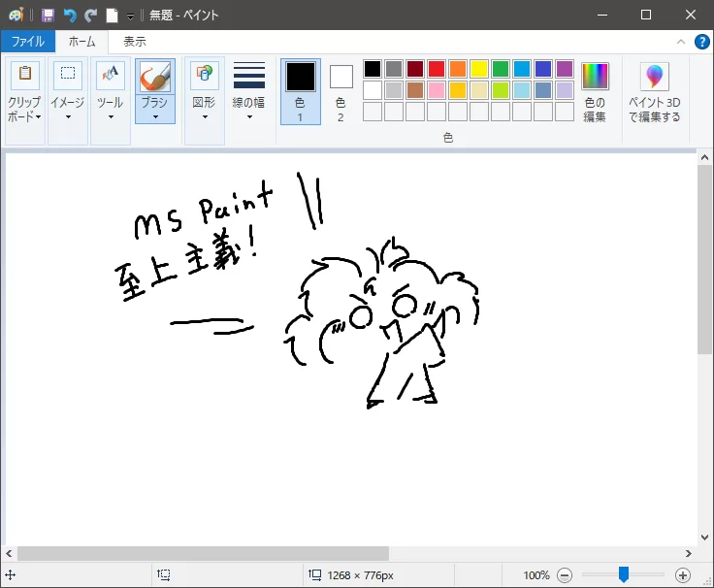This screenshot has width=714, height=588.
Task: Click the Redo arrow icon
Action: pyautogui.click(x=90, y=15)
